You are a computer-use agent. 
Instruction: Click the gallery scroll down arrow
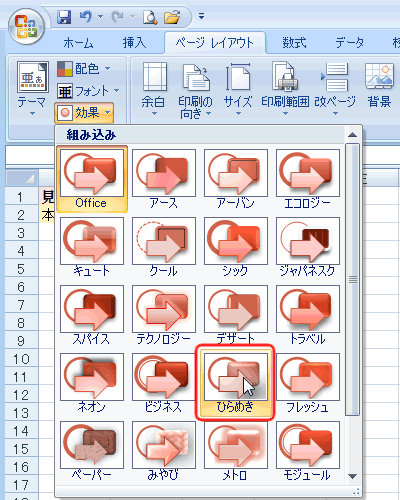[352, 476]
